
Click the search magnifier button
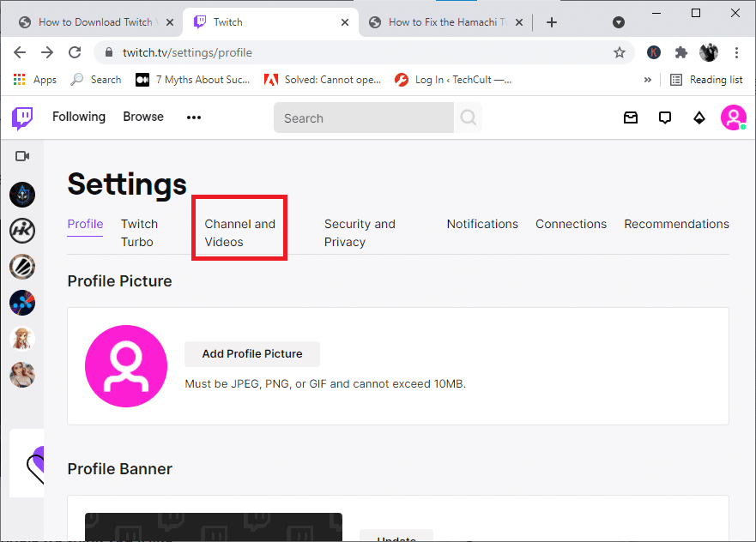pyautogui.click(x=468, y=117)
